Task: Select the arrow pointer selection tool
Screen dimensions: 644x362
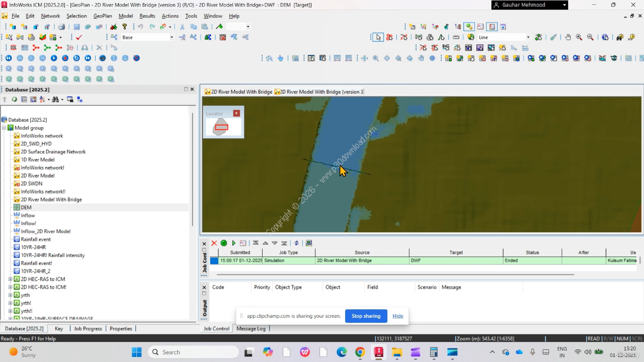Action: tap(378, 37)
